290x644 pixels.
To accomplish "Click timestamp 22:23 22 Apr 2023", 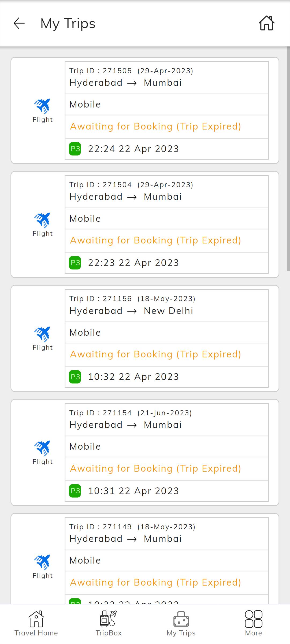I will click(x=133, y=263).
